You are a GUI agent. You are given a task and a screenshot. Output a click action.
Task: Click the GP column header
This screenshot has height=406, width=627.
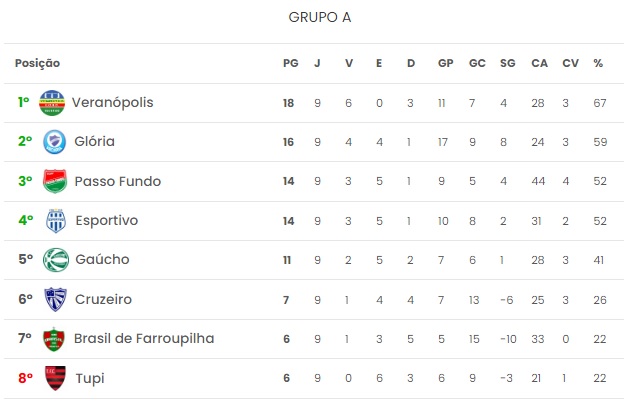coord(445,63)
